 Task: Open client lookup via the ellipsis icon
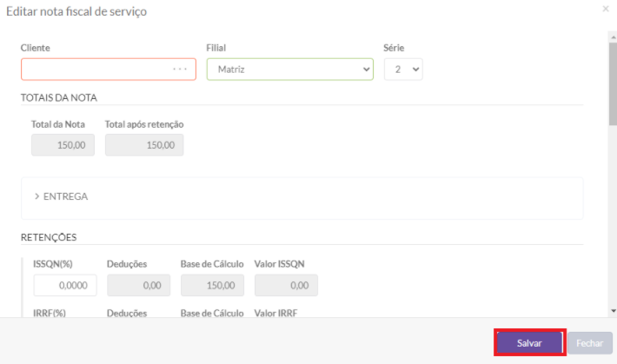[x=180, y=69]
